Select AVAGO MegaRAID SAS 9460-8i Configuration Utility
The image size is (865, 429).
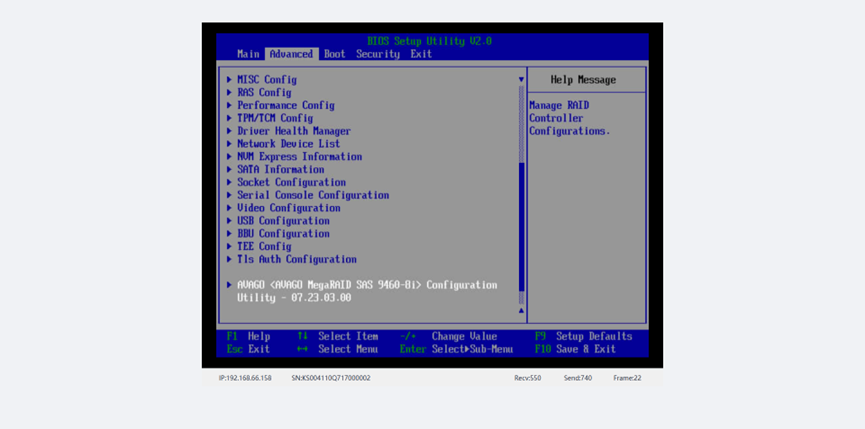pos(366,285)
